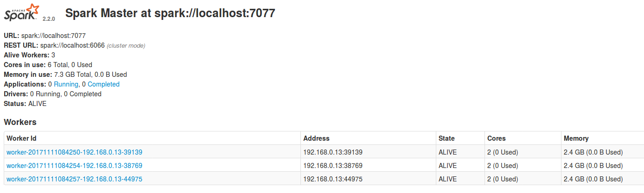This screenshot has width=644, height=193.
Task: Click the REST URL spark://localhost:6066 text
Action: (x=72, y=45)
